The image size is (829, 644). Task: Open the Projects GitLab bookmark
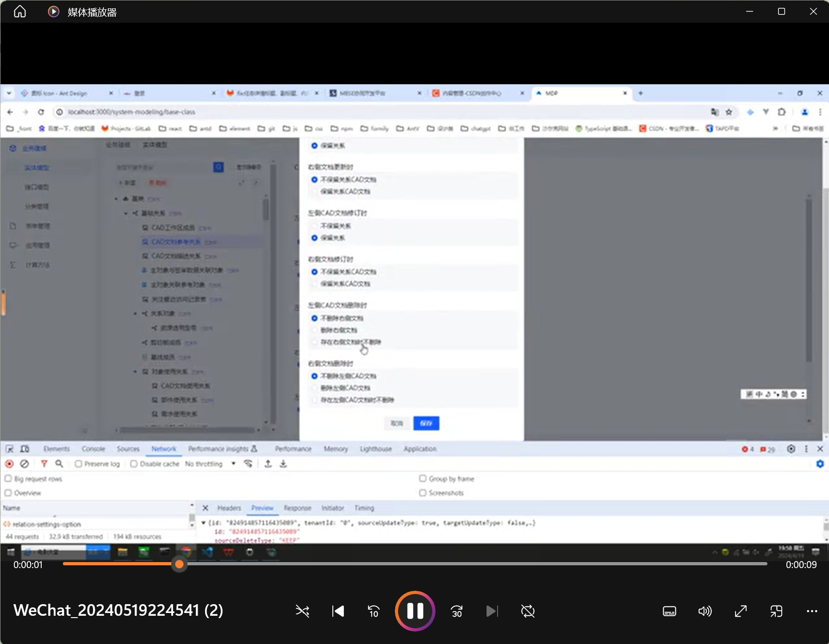pyautogui.click(x=126, y=128)
